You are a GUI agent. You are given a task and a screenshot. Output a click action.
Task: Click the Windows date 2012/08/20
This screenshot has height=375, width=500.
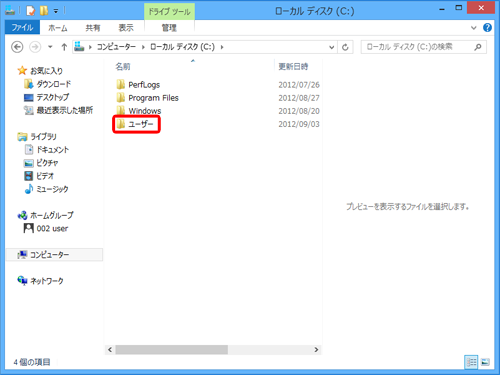pos(299,111)
